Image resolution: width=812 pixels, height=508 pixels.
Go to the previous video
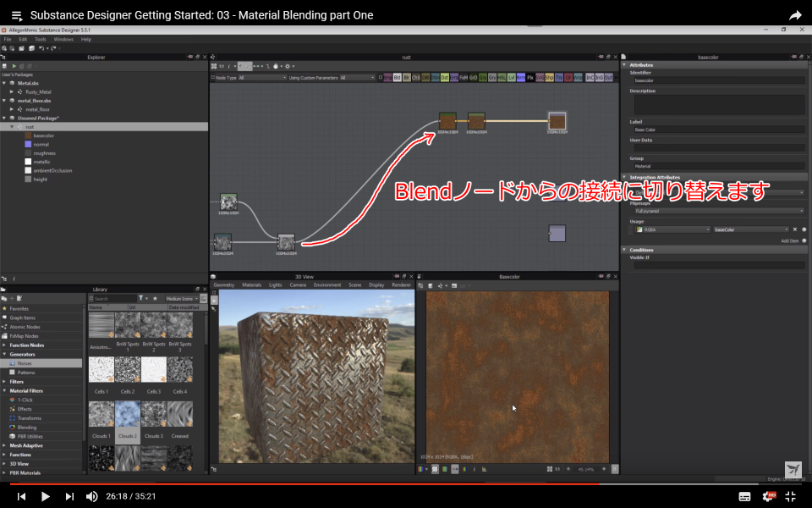pos(21,497)
